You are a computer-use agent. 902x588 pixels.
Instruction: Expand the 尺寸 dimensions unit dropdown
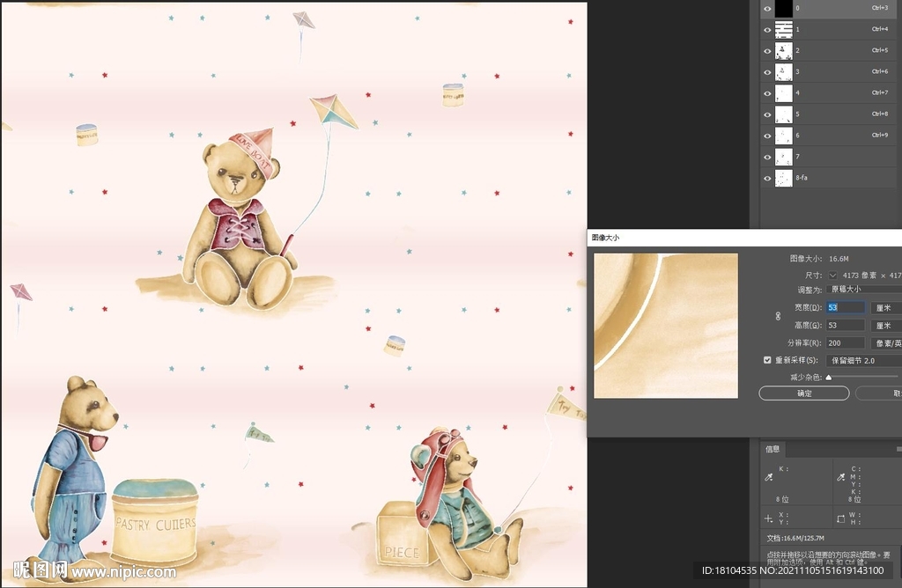pos(832,276)
